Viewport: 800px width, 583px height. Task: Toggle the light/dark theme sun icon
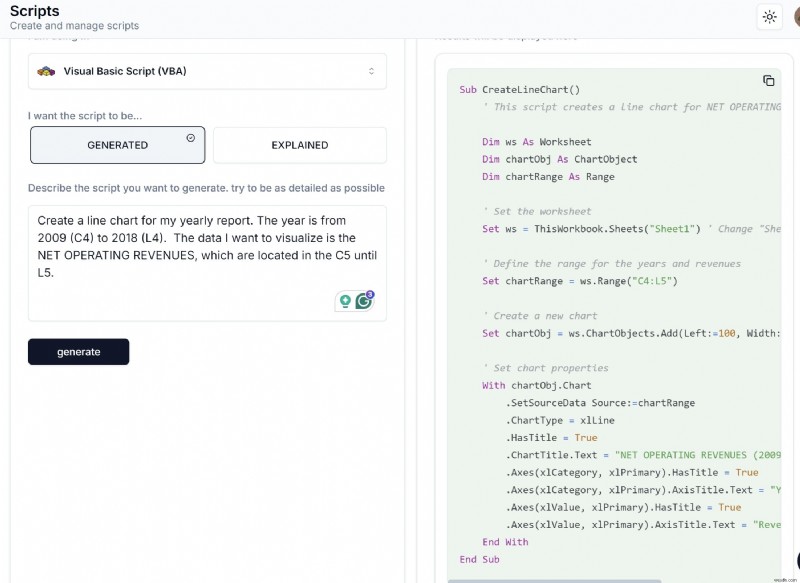pyautogui.click(x=769, y=17)
